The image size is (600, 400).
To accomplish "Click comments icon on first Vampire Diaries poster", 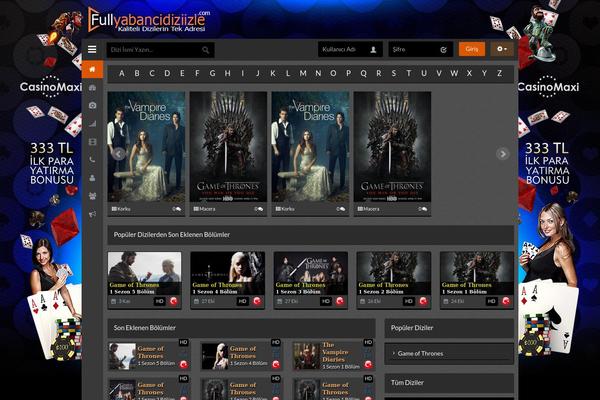I will 176,209.
